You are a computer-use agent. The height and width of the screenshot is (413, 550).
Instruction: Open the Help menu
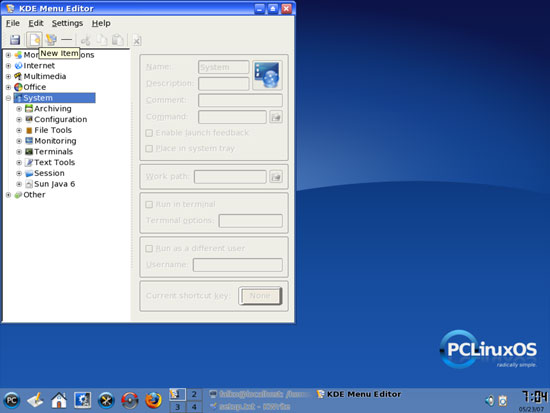coord(101,23)
